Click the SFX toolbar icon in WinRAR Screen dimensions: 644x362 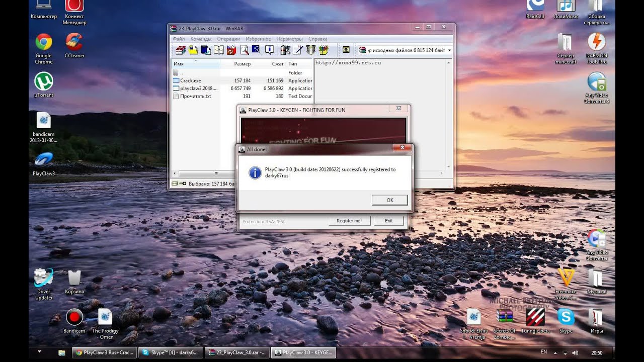click(324, 50)
